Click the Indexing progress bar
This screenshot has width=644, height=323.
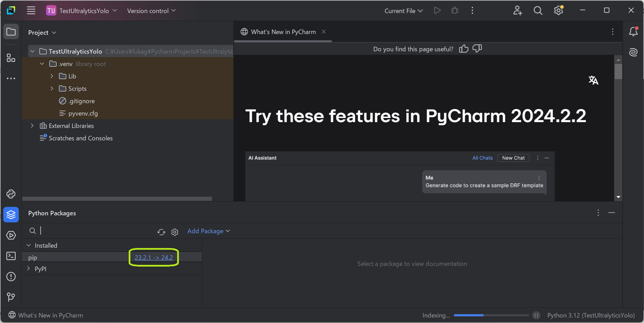coord(491,315)
